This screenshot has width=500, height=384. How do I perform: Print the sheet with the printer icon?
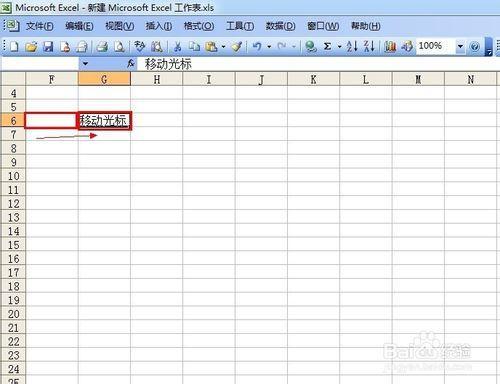point(102,46)
